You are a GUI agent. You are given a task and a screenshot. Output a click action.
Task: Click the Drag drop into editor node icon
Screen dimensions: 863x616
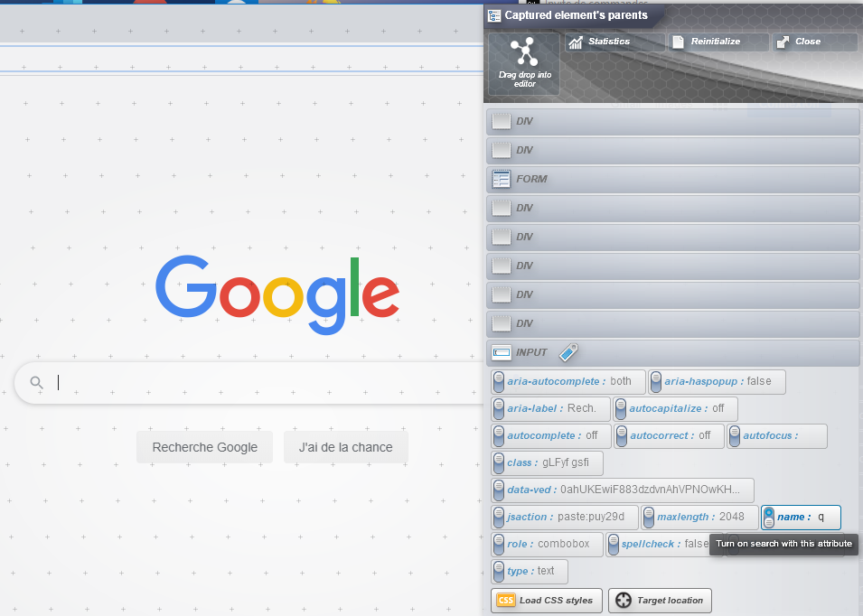[524, 52]
